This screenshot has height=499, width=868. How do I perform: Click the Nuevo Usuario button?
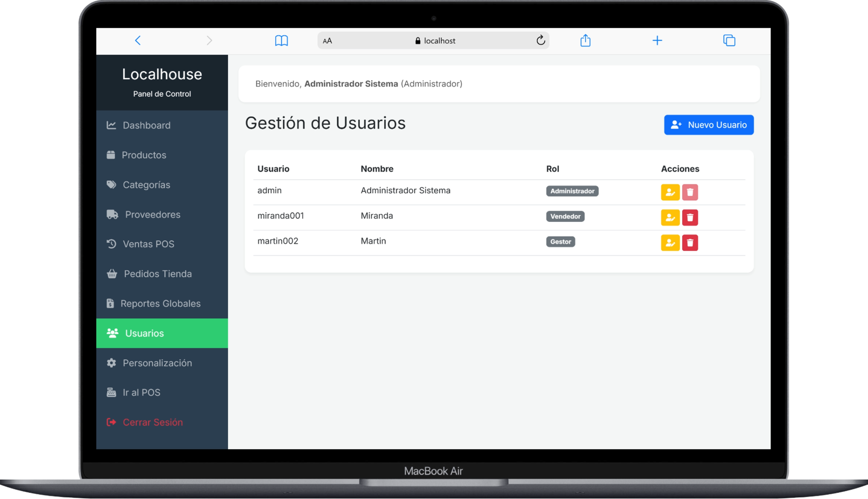pos(708,125)
